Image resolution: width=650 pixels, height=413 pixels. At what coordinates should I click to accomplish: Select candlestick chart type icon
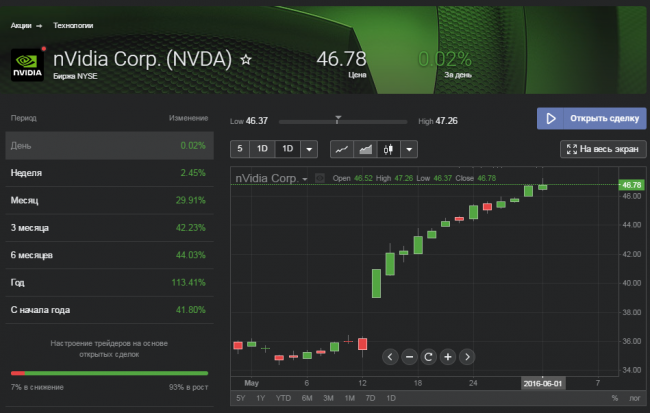click(388, 149)
